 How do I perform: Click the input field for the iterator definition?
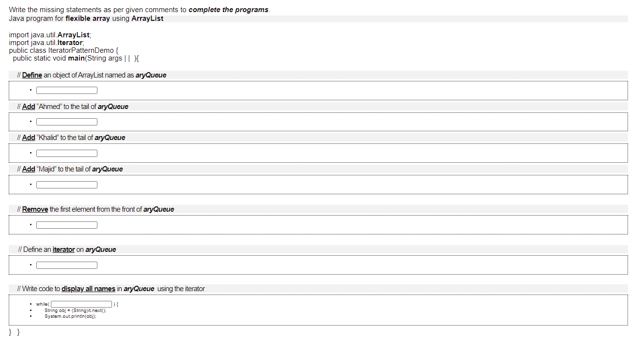click(x=66, y=265)
